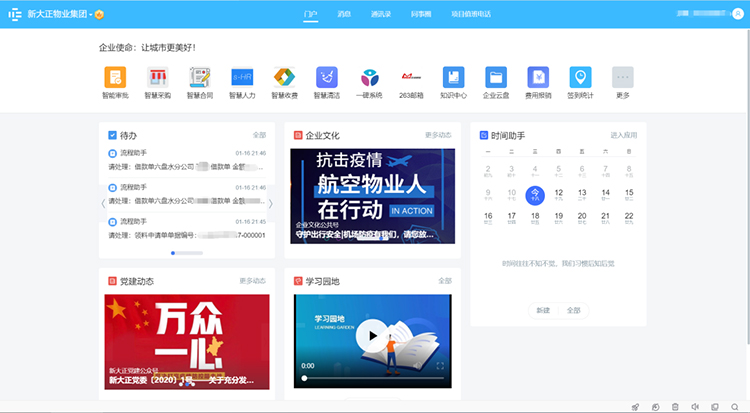Open the 智慧审批 approval app icon
This screenshot has width=750, height=413.
click(116, 78)
